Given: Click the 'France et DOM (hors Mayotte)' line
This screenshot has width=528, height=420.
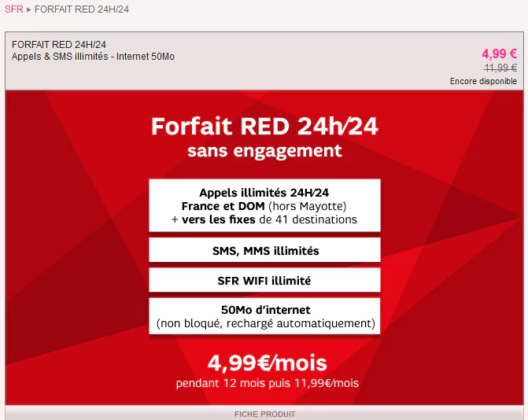Looking at the screenshot, I should coord(264,206).
